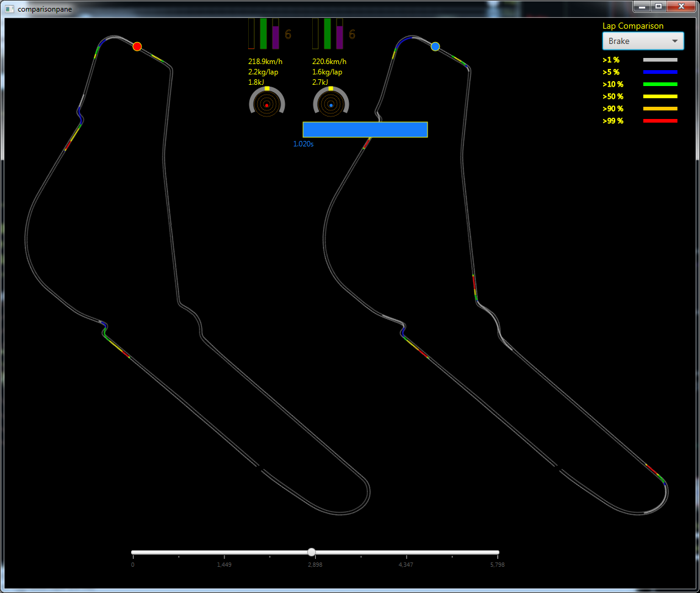Viewport: 700px width, 593px height.
Task: Click the Lap Comparison heading
Action: (x=633, y=26)
